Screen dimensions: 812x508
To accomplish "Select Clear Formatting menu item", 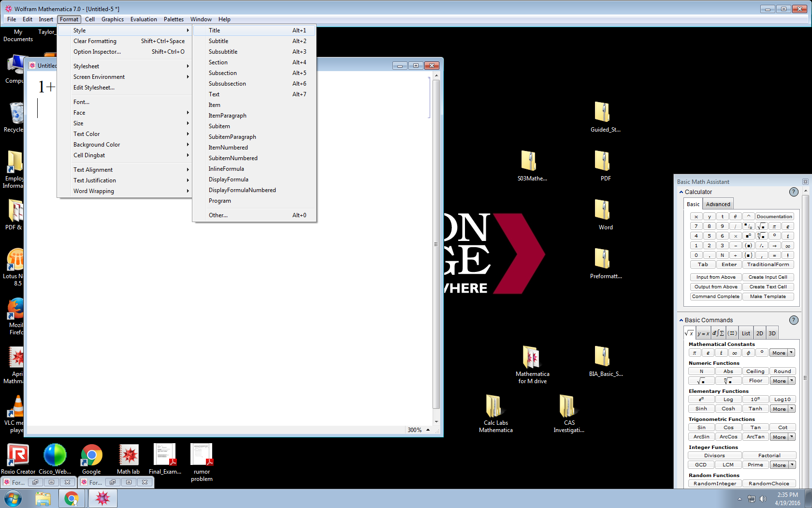I will click(x=125, y=41).
